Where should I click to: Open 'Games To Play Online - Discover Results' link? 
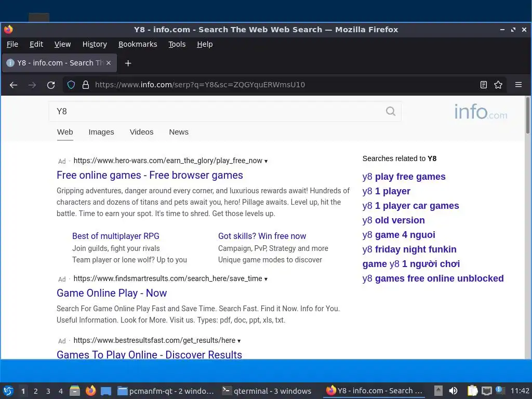pyautogui.click(x=149, y=354)
